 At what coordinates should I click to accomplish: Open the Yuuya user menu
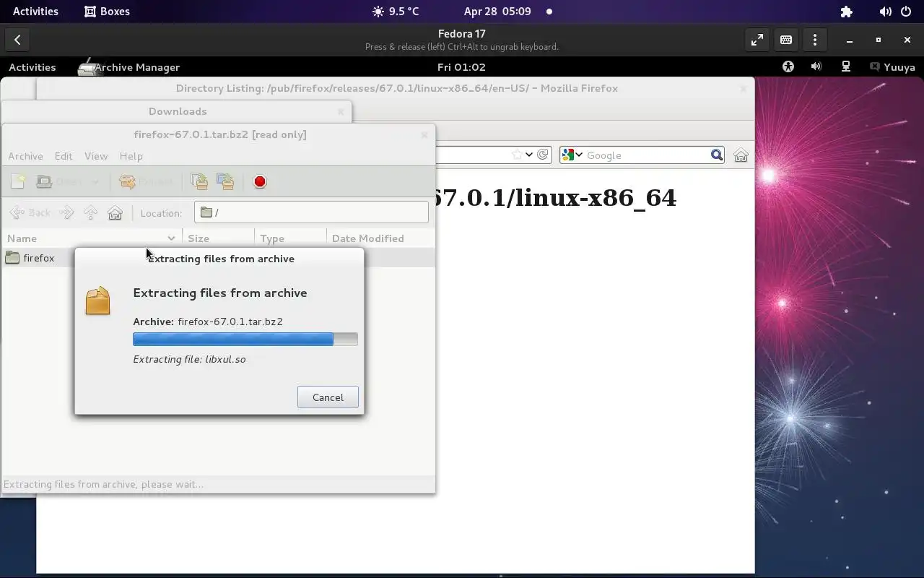(893, 67)
